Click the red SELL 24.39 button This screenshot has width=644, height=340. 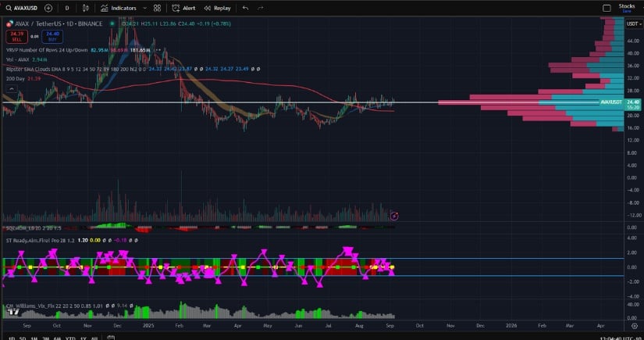click(x=17, y=37)
